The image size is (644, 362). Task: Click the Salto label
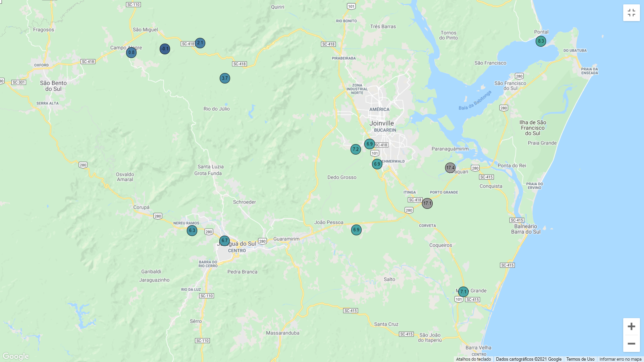pos(389,280)
